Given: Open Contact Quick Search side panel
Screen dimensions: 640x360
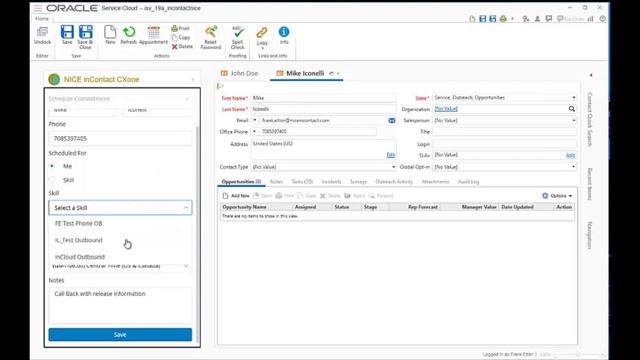Looking at the screenshot, I should click(x=590, y=119).
